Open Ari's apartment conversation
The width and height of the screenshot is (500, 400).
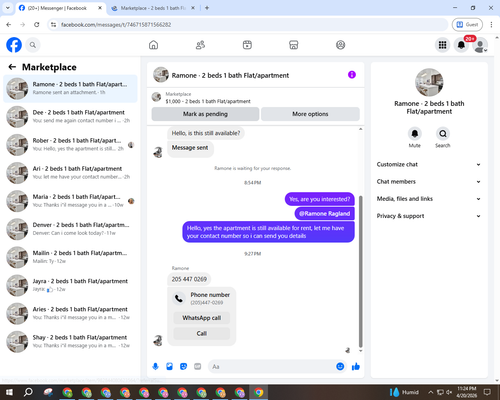click(x=70, y=173)
